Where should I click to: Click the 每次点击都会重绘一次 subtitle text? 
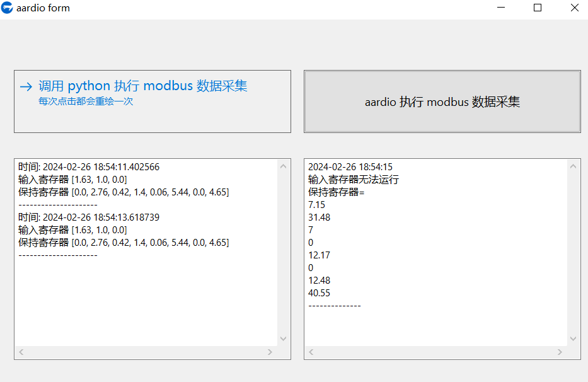(86, 101)
